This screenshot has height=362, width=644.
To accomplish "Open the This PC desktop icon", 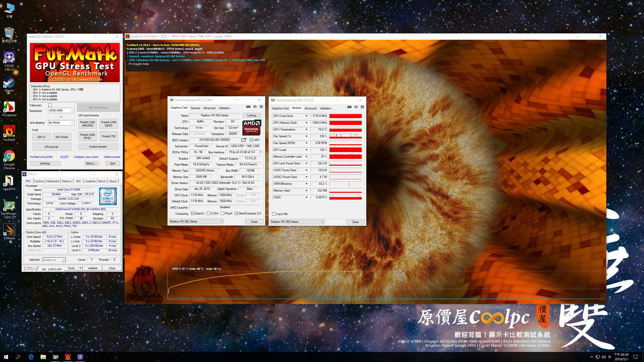I will tap(9, 10).
